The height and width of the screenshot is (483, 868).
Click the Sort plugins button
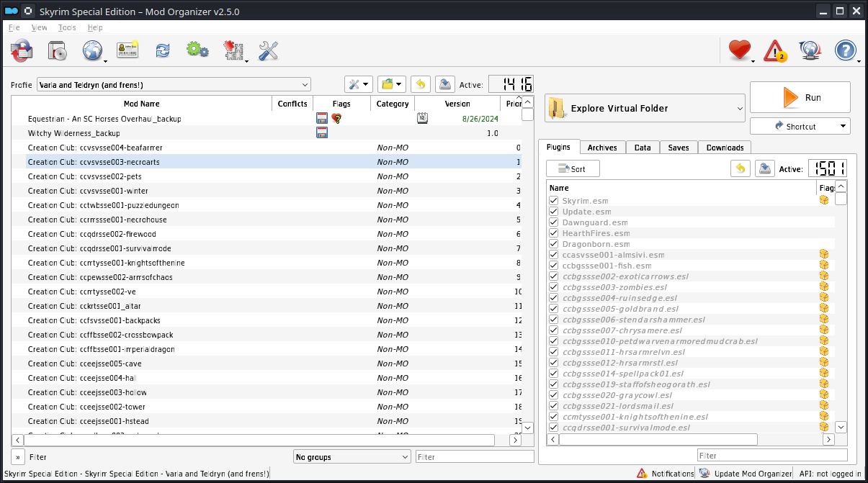point(573,169)
